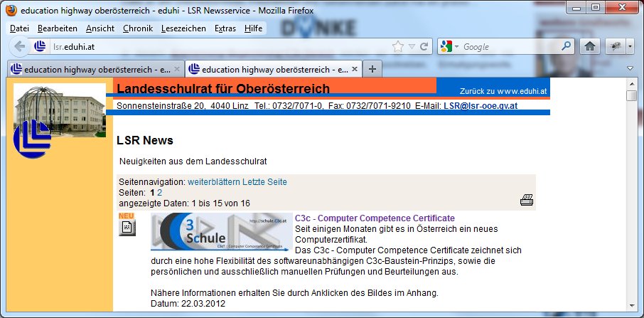Switch to the first education highway tab
The width and height of the screenshot is (644, 318).
tap(95, 70)
